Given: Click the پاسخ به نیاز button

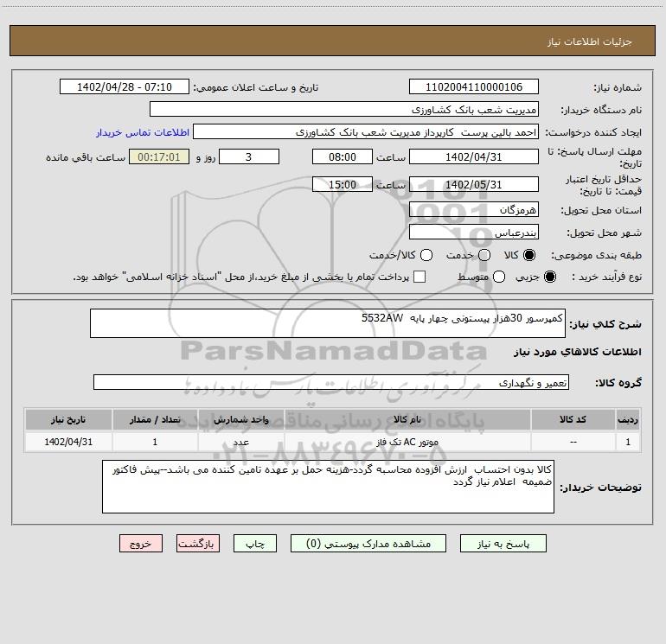Looking at the screenshot, I should 503,544.
